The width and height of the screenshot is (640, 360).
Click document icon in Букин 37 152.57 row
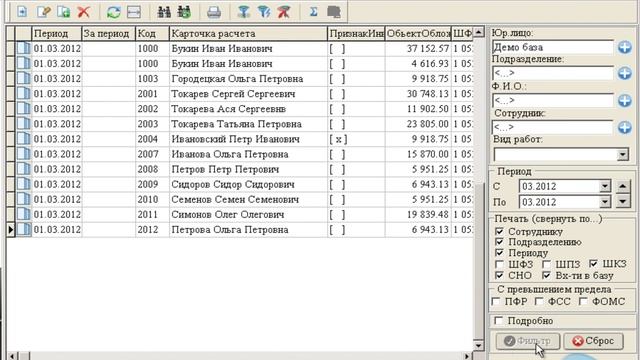point(24,49)
